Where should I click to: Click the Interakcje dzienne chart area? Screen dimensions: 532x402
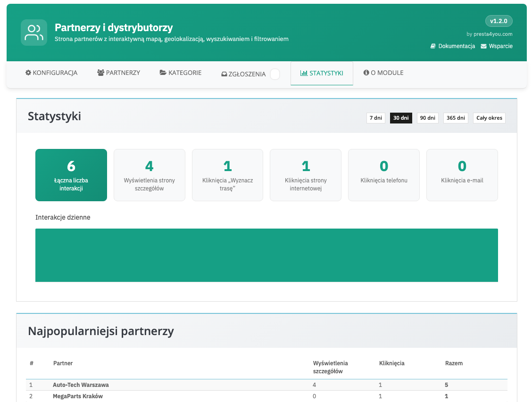pos(266,255)
